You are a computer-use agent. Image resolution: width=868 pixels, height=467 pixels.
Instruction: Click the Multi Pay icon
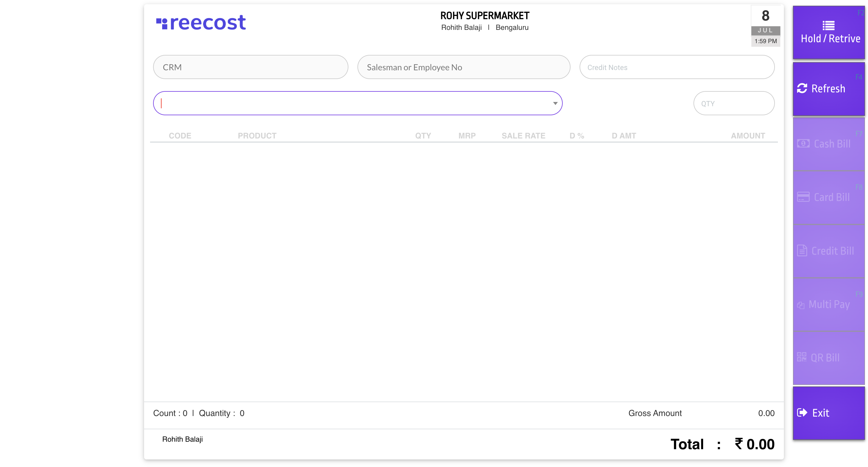(x=801, y=305)
